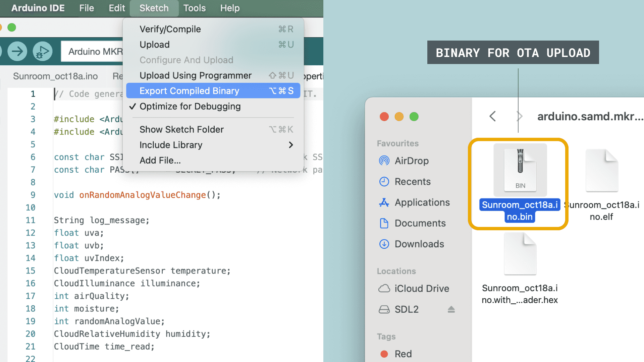Select Show Sketch Folder menu entry
The image size is (644, 362).
click(x=181, y=129)
